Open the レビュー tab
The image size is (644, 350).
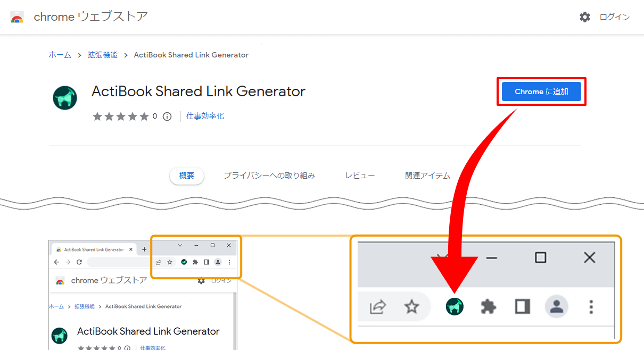360,176
